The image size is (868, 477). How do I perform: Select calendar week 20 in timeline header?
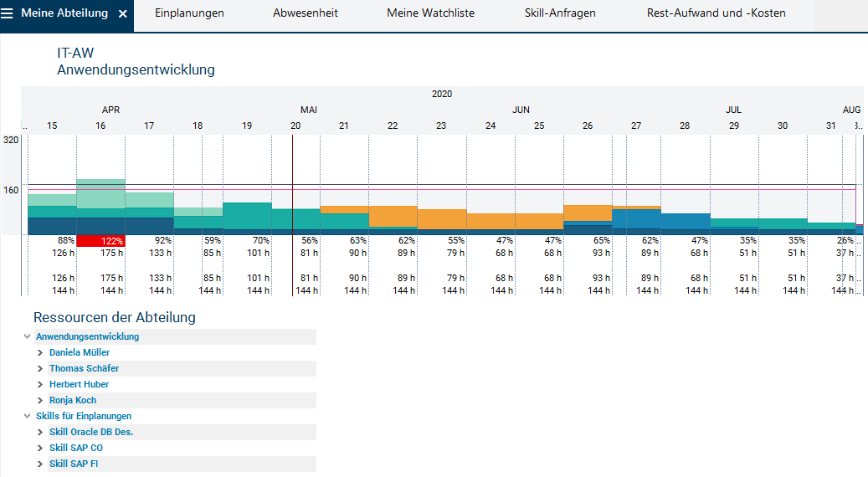coord(295,126)
